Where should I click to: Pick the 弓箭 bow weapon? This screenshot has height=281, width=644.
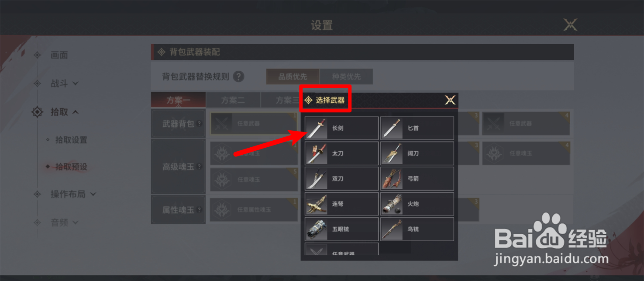point(417,179)
